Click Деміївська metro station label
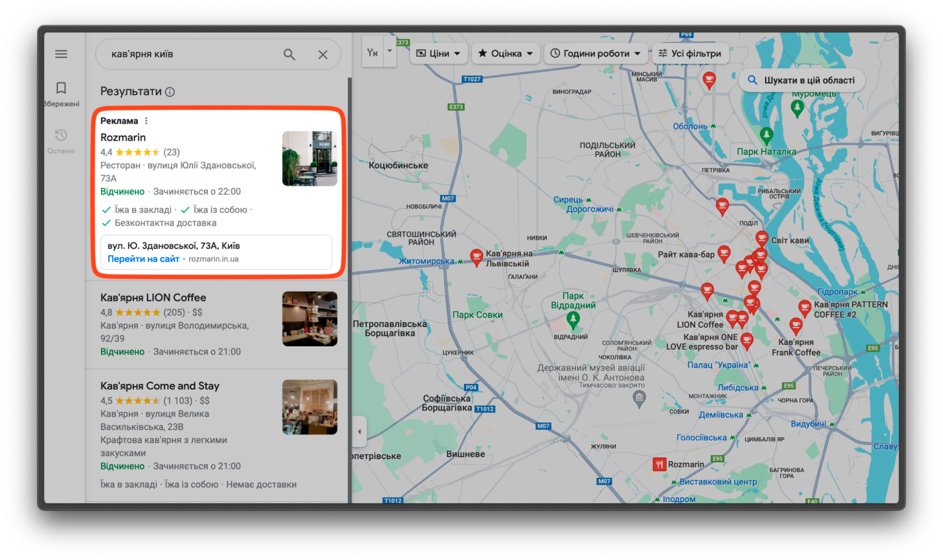 click(721, 415)
